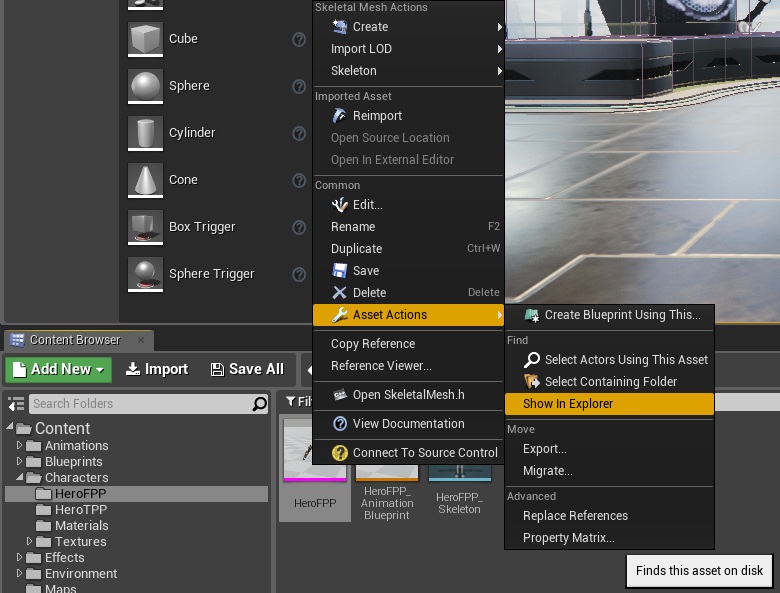Click the Save floppy disk icon
This screenshot has width=780, height=593.
pos(340,271)
